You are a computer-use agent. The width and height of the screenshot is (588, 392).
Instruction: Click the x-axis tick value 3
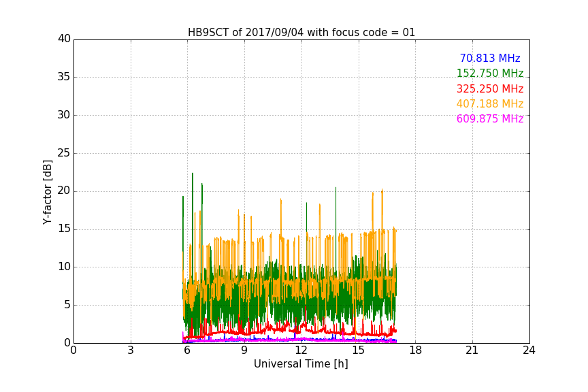(x=131, y=350)
